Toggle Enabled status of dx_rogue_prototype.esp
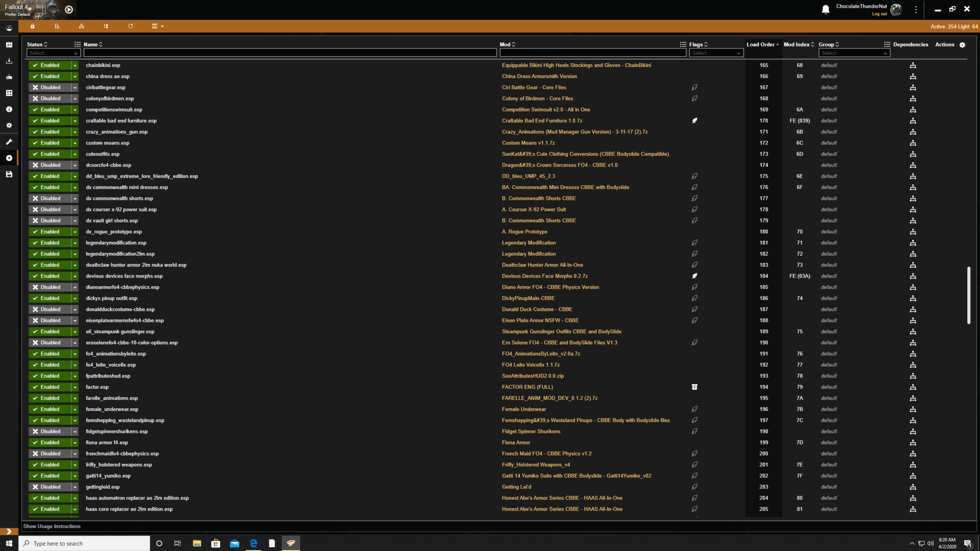Viewport: 980px width, 551px height. [50, 232]
